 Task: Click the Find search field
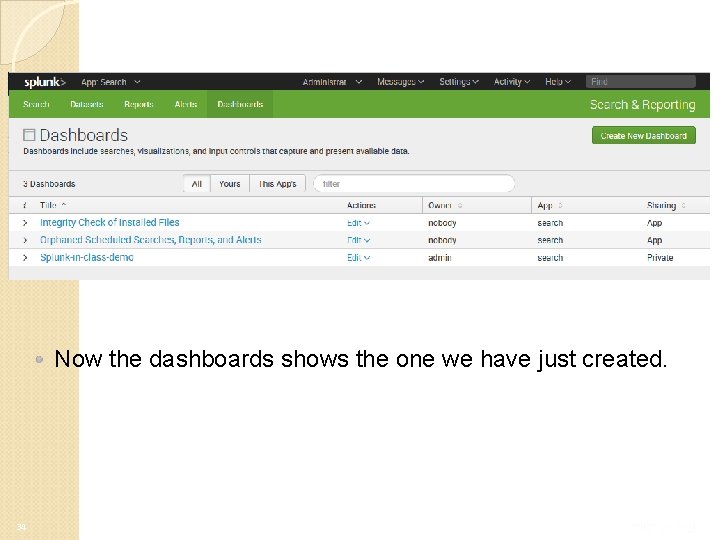click(x=641, y=82)
